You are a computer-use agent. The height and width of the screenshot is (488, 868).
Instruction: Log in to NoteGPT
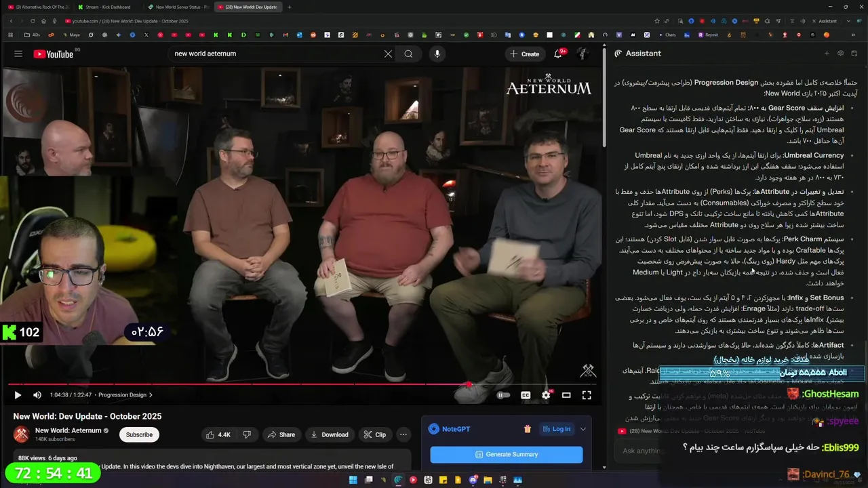click(x=556, y=429)
